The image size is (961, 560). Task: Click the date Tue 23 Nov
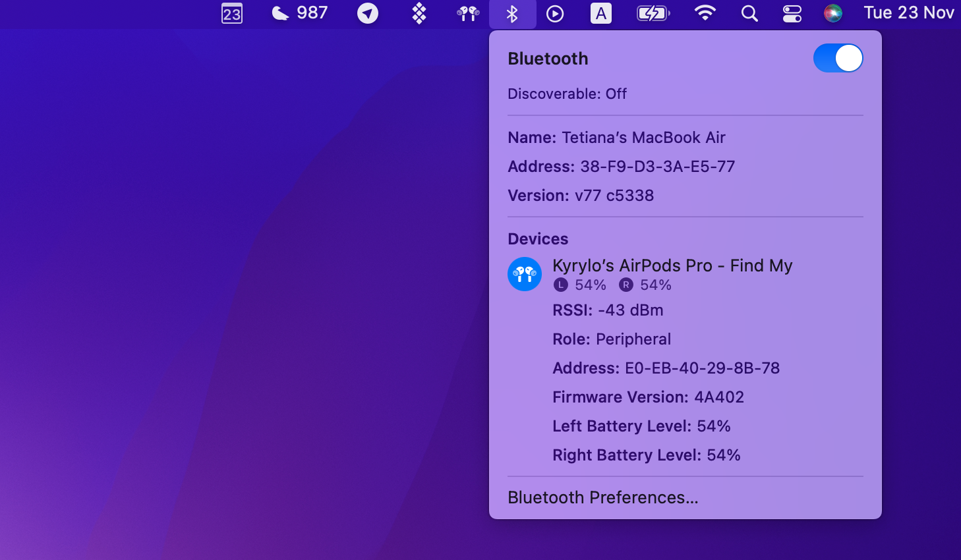coord(909,13)
